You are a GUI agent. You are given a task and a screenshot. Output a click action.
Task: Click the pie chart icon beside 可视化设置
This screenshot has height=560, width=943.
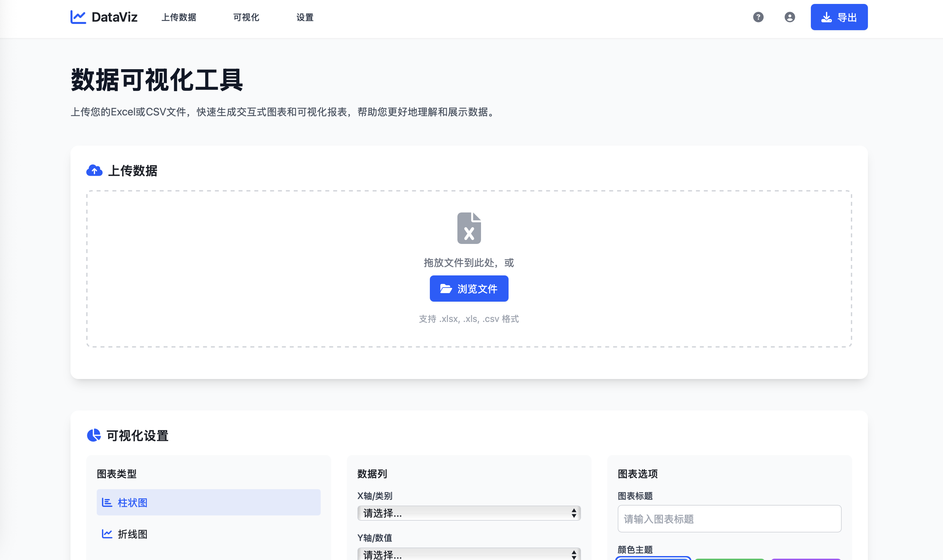(94, 435)
